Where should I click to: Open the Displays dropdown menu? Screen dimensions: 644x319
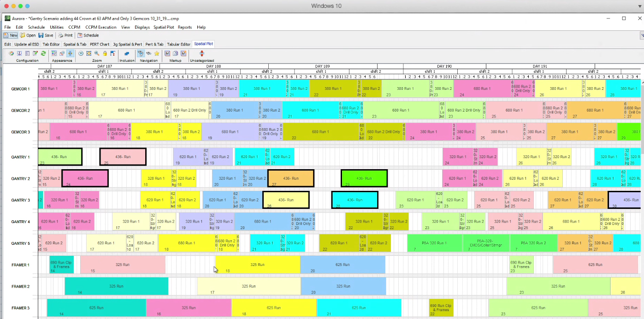tap(142, 27)
